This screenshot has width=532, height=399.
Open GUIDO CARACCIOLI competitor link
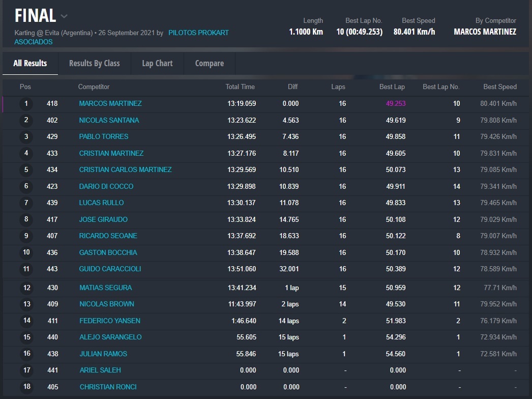point(110,269)
